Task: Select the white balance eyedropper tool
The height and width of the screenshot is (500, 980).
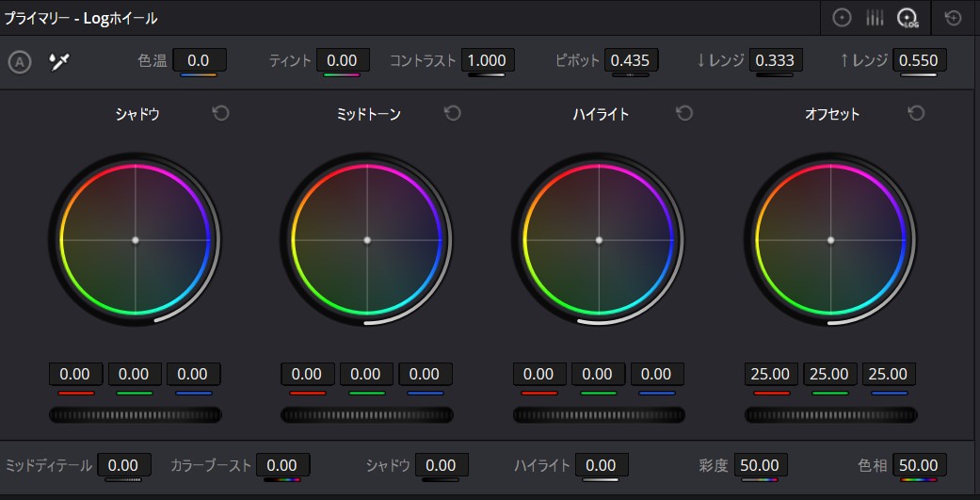Action: [x=60, y=62]
